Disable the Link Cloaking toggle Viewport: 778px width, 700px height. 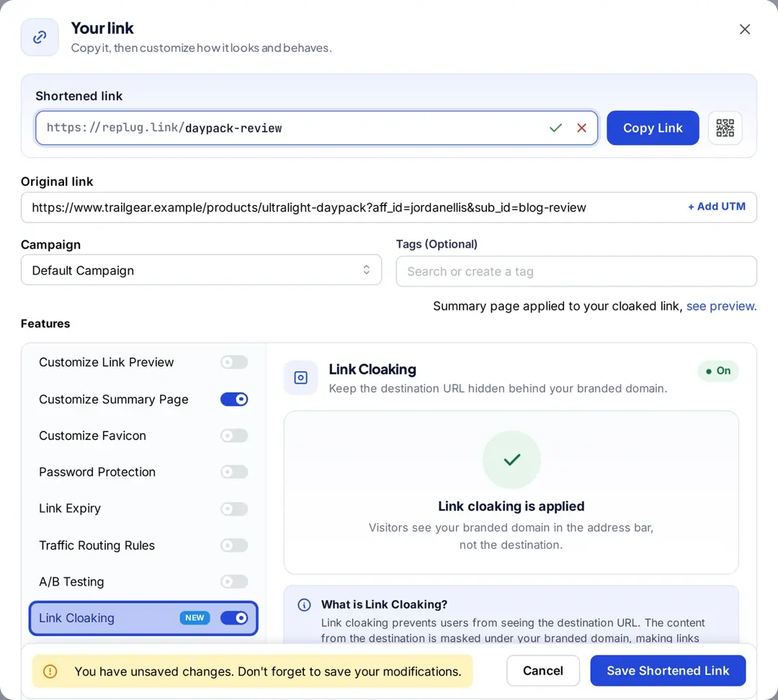coord(234,618)
